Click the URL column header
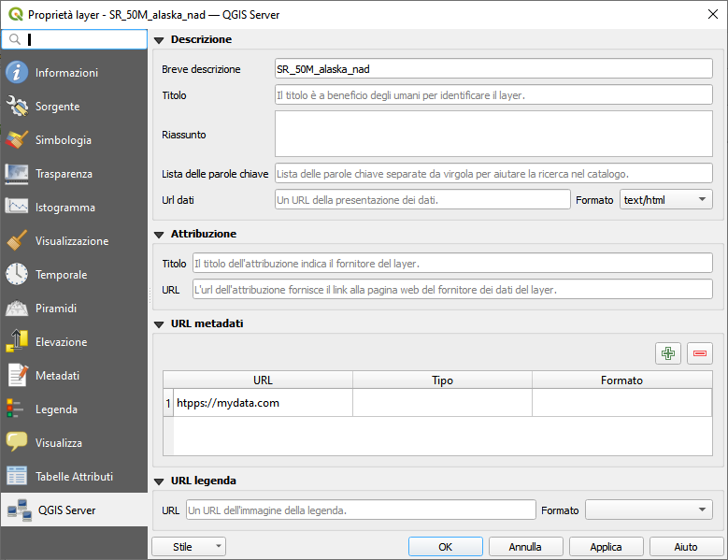The image size is (728, 560). pyautogui.click(x=263, y=381)
